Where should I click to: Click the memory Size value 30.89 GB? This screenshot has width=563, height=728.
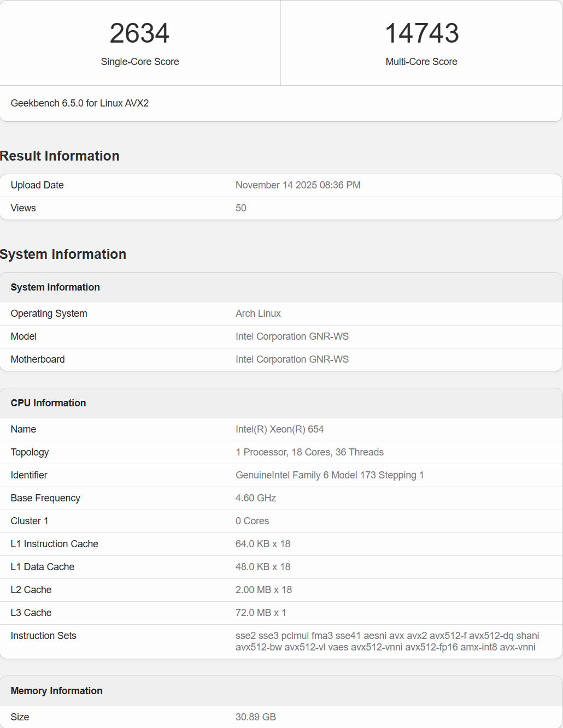point(256,717)
